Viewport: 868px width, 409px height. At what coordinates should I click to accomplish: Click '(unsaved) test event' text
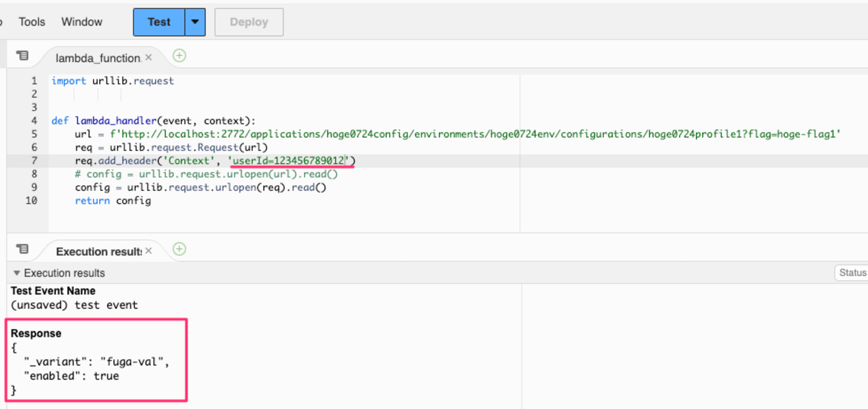click(74, 305)
